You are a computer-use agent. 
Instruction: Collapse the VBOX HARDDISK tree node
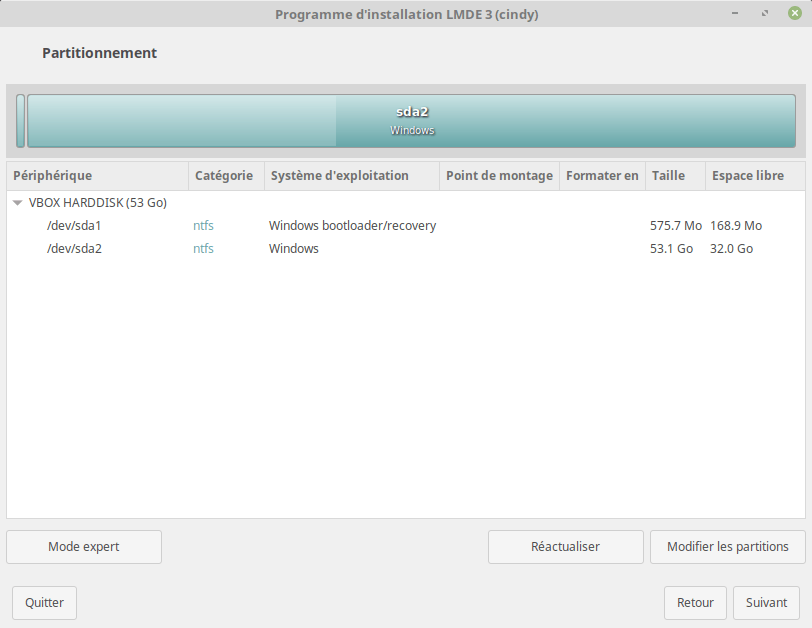click(18, 203)
